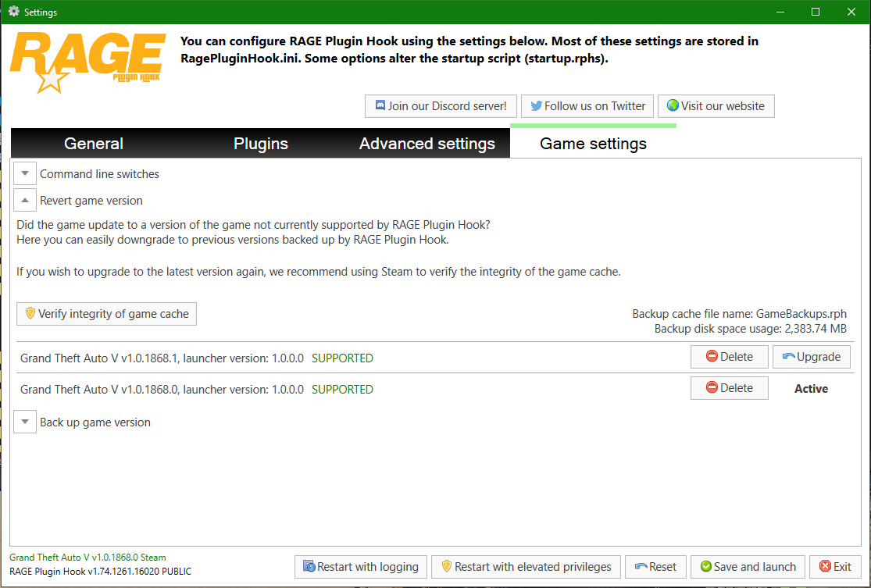
Task: Upgrade to game version v1.0.1868.1
Action: [x=811, y=357]
